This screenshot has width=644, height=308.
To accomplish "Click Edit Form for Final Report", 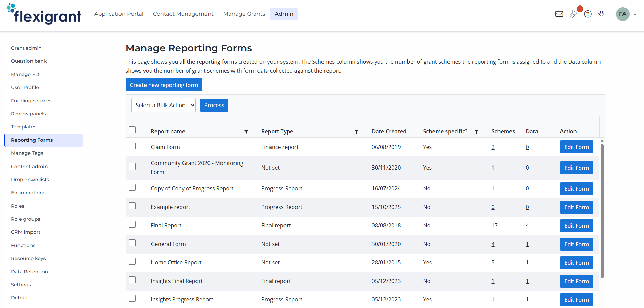I will 577,226.
